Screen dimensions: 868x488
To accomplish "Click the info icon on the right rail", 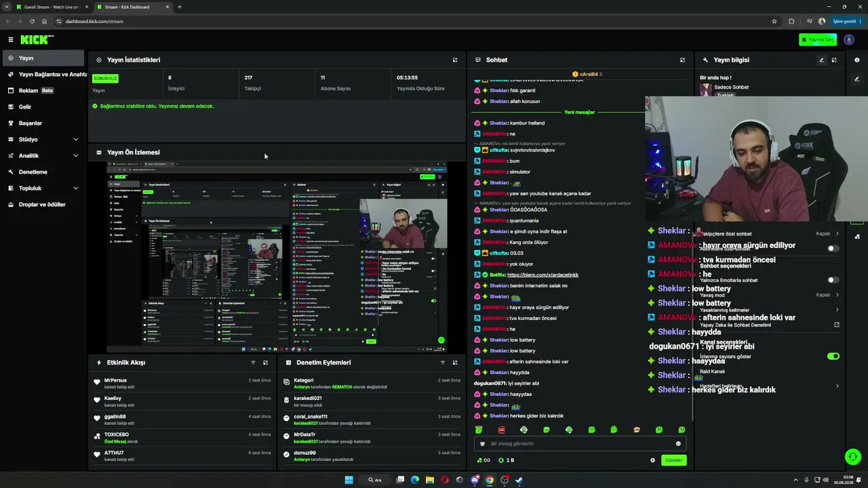I will 857,60.
